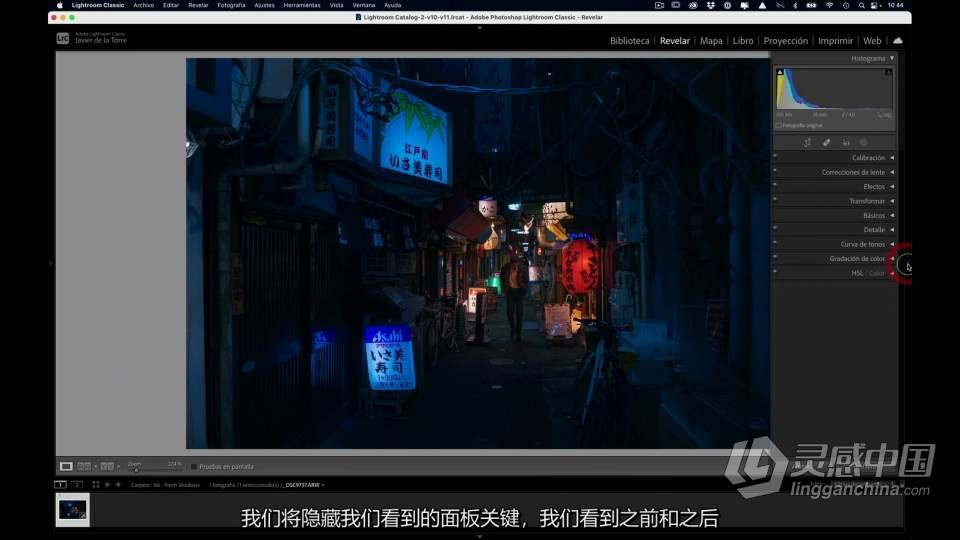Screen dimensions: 960x540
Task: Show the left panel via edge arrow
Action: coord(51,263)
